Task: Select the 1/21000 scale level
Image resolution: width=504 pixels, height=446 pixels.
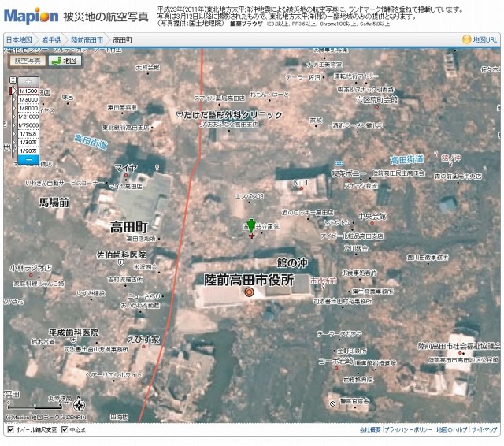Action: click(x=28, y=117)
